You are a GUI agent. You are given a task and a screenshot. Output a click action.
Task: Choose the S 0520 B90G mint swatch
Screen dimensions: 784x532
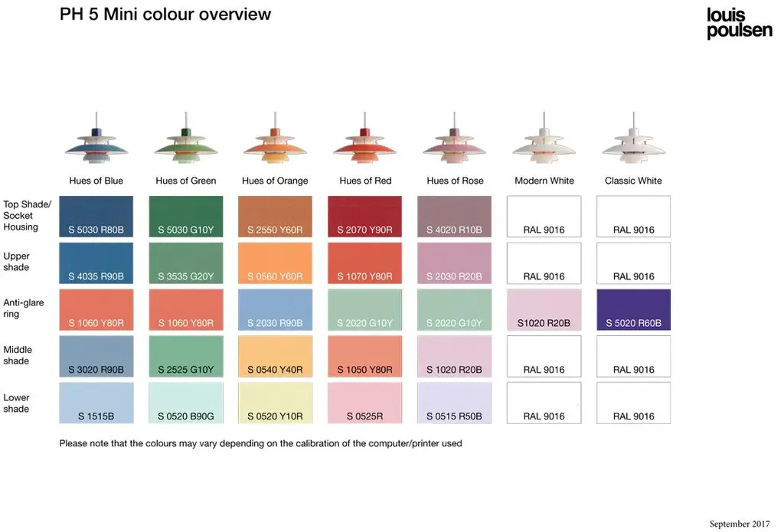pyautogui.click(x=186, y=403)
